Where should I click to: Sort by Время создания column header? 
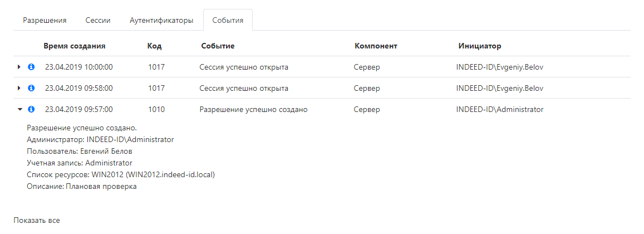[x=74, y=46]
